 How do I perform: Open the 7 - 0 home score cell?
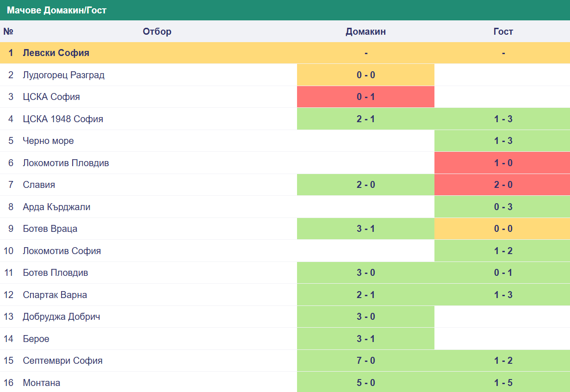click(x=366, y=361)
